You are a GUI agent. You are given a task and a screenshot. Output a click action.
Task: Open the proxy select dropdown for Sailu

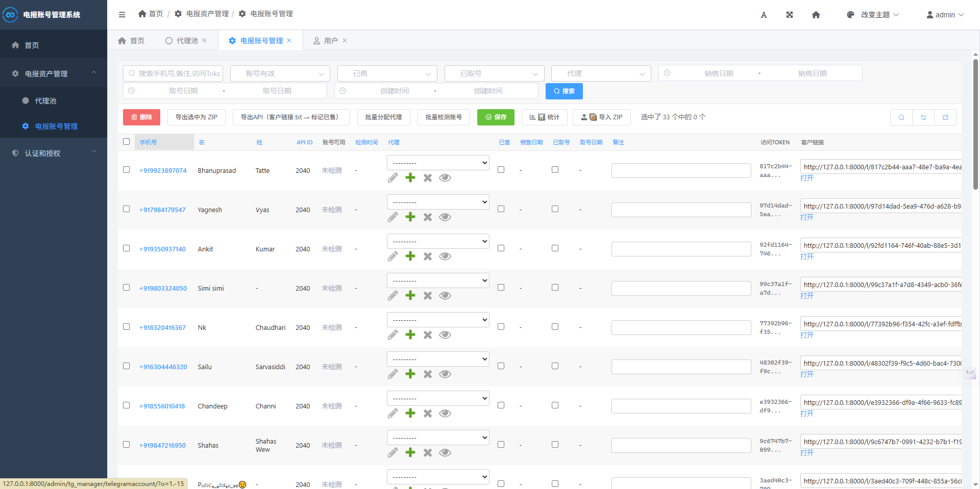[x=438, y=359]
